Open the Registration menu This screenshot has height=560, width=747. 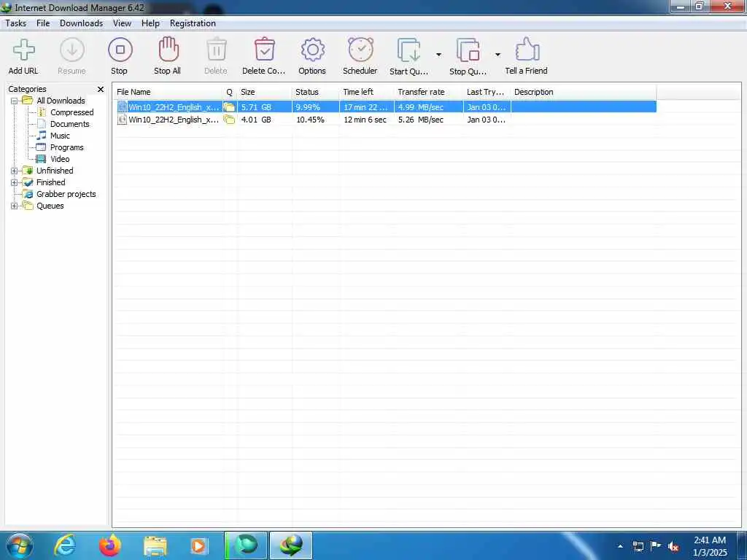click(193, 23)
